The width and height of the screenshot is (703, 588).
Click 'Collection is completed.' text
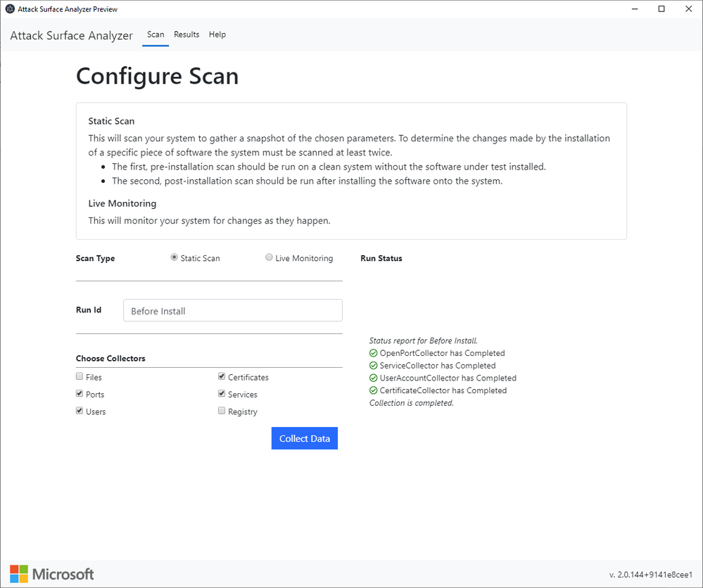pos(412,403)
